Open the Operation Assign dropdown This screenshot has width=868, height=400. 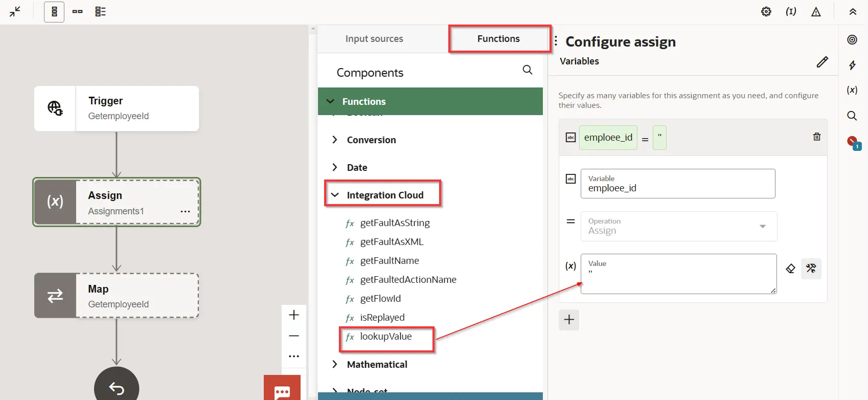pyautogui.click(x=679, y=226)
